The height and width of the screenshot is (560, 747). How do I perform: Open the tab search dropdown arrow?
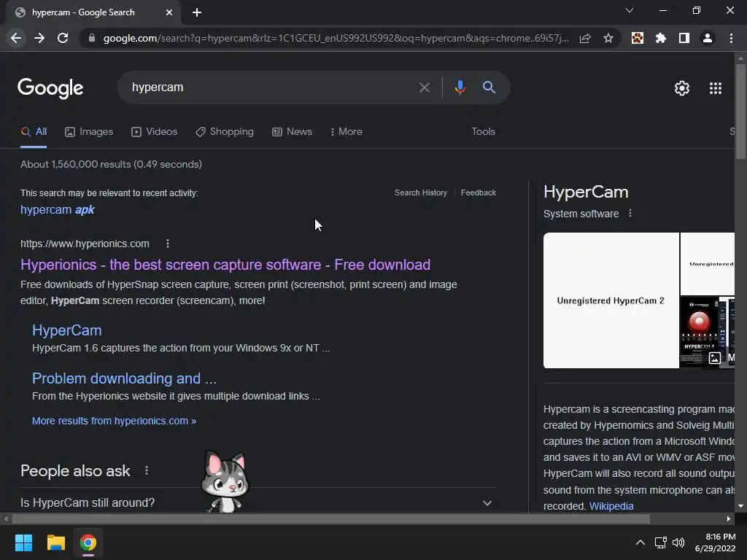(630, 10)
